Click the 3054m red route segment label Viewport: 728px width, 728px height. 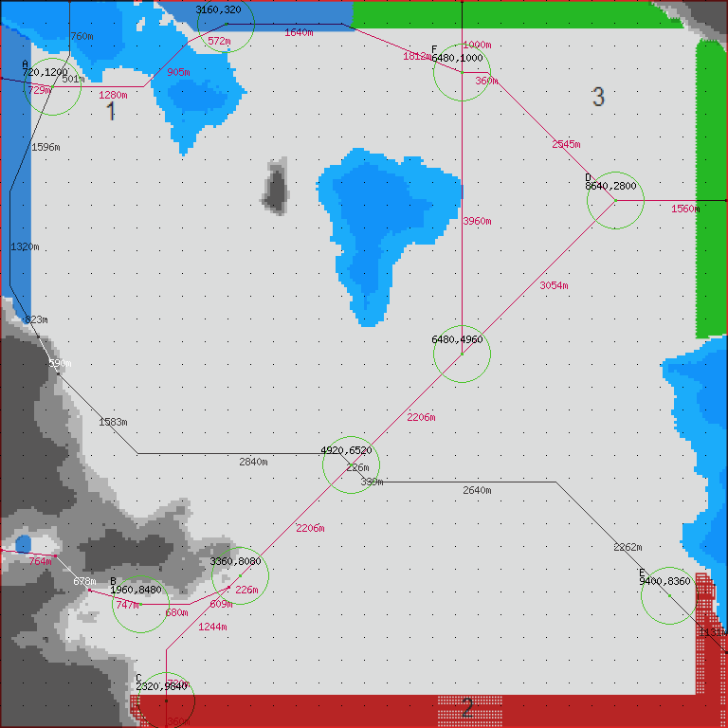click(554, 285)
